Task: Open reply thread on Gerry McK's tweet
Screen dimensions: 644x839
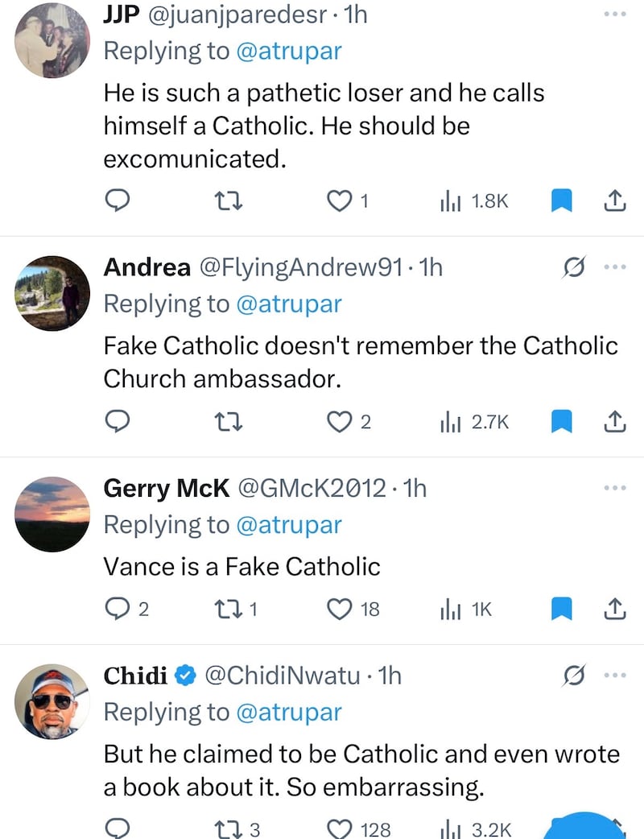Action: tap(118, 609)
